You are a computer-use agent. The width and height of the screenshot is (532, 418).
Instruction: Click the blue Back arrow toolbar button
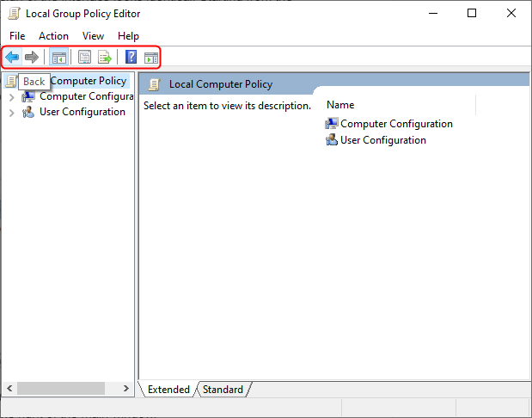coord(12,57)
